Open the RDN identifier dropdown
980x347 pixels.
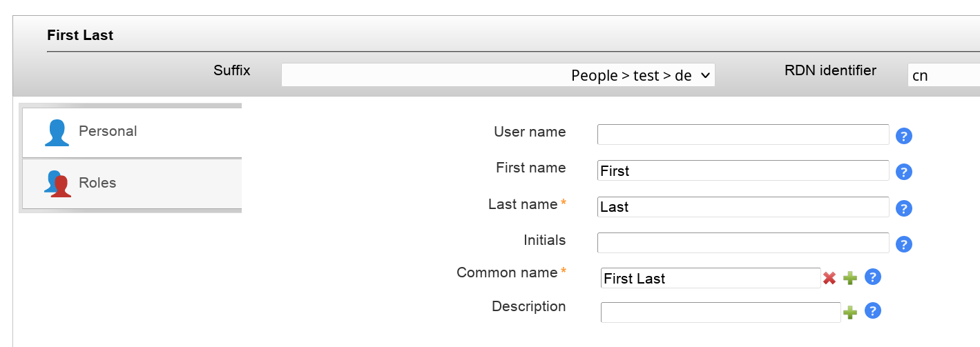click(943, 75)
